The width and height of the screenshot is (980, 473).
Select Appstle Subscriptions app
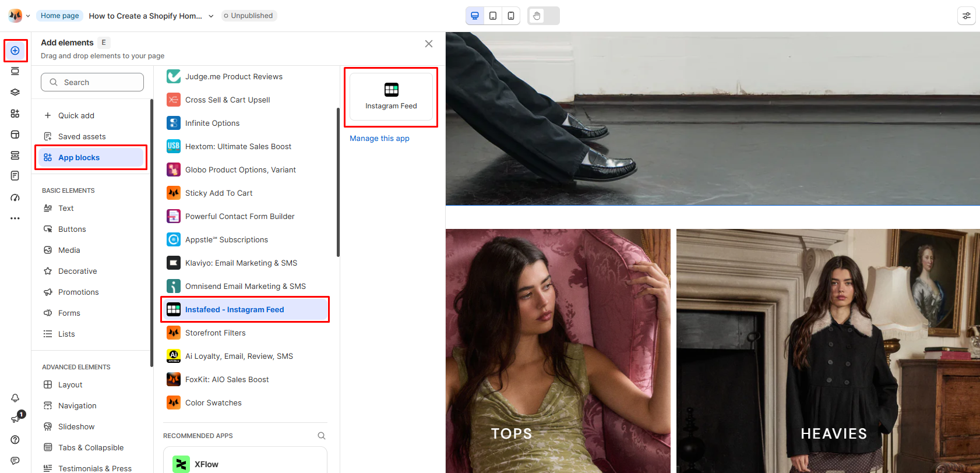click(x=245, y=239)
